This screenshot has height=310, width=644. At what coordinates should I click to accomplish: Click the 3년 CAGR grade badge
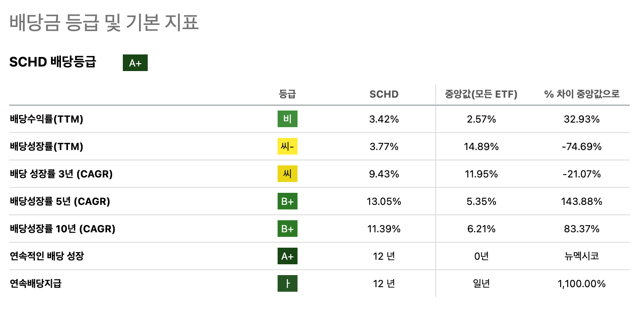[x=288, y=174]
